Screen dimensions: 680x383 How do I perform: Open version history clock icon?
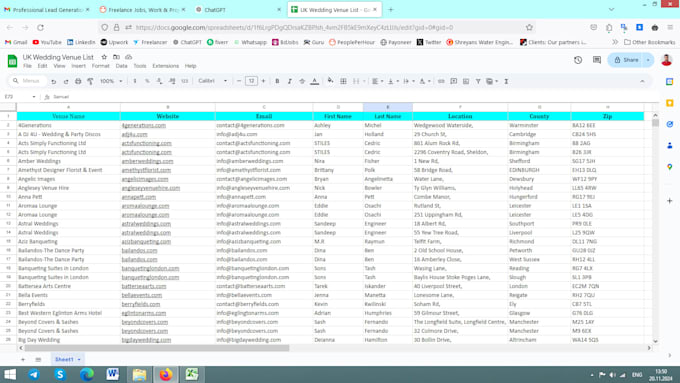[578, 60]
